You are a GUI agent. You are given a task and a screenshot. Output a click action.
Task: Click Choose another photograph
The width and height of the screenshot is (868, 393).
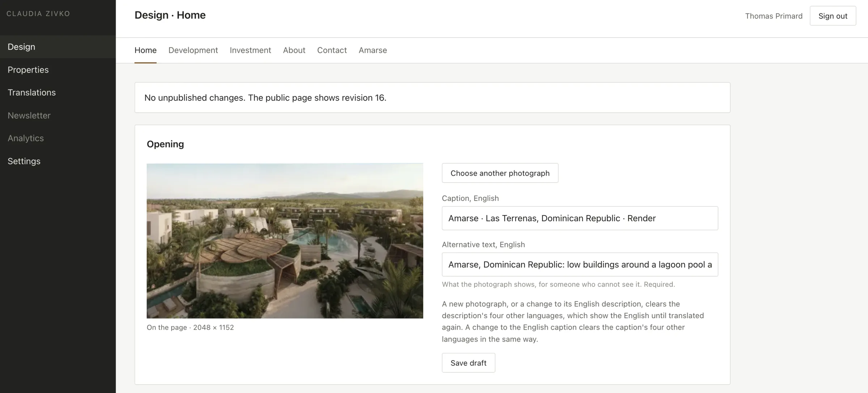pos(500,173)
